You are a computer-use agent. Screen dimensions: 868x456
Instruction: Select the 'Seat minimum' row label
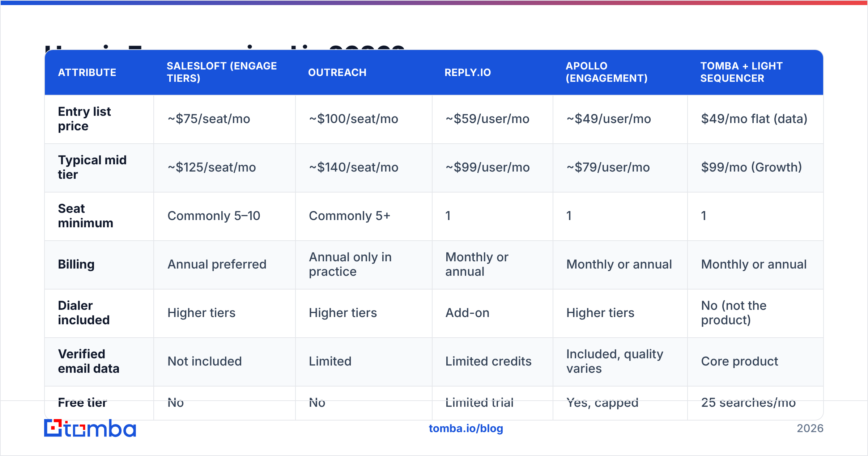click(85, 216)
